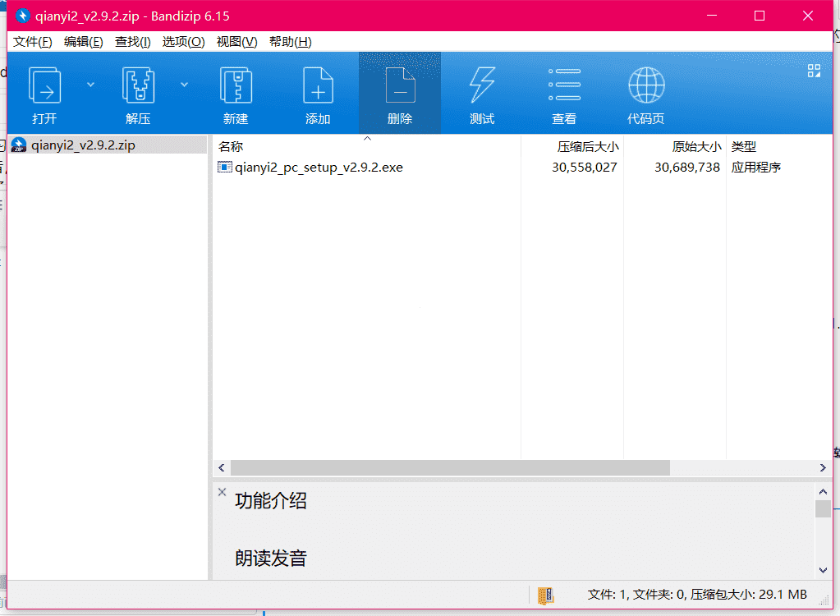Viewport: 840px width, 616px height.
Task: Click the View (查看) list icon
Action: [x=564, y=85]
